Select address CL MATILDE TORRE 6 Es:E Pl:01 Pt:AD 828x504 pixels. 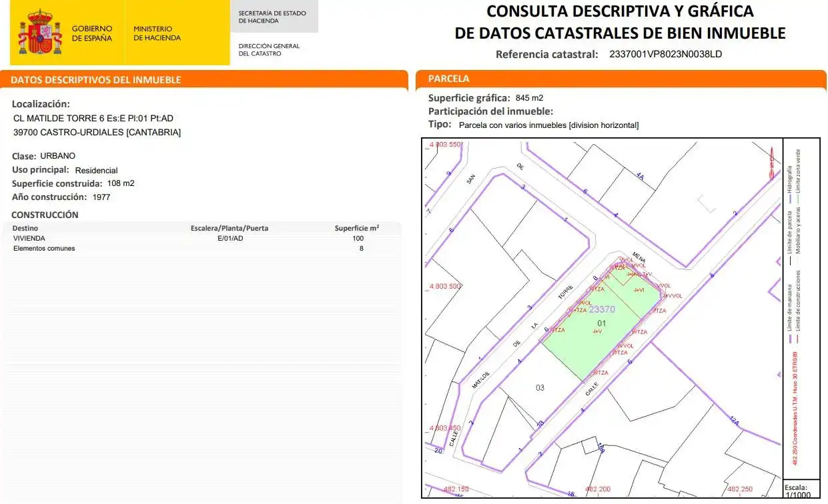click(93, 119)
